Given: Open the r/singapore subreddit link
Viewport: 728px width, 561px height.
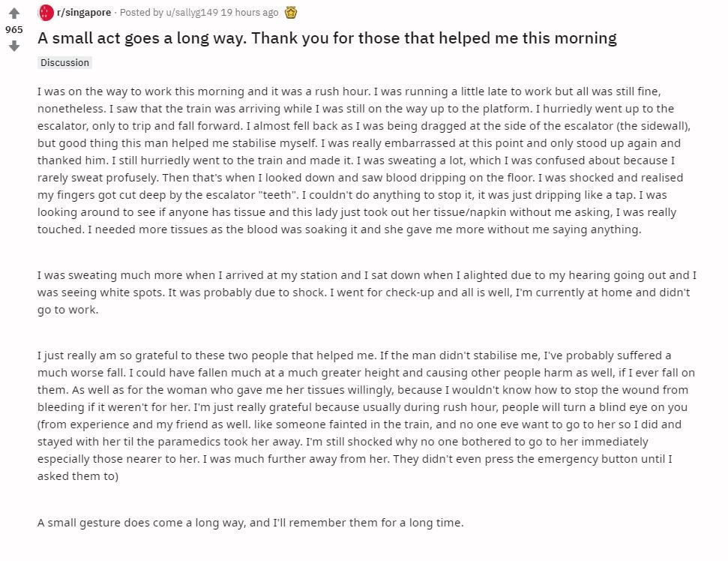Looking at the screenshot, I should tap(85, 12).
